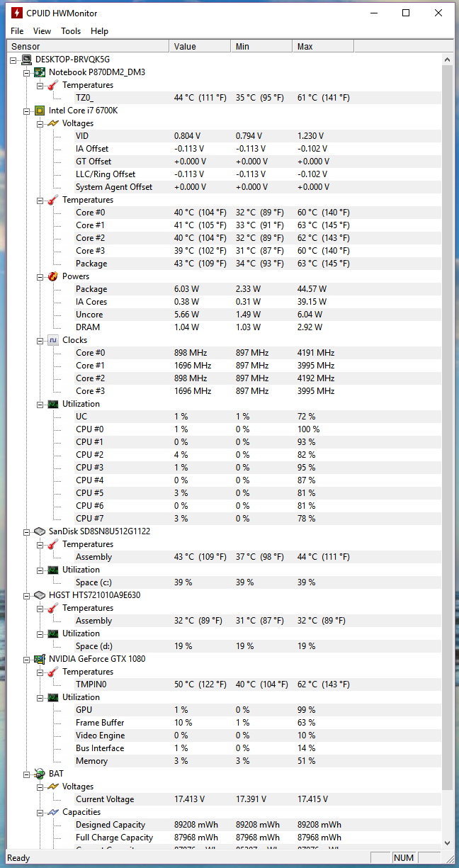
Task: Collapse the Clocks section expander
Action: (x=41, y=340)
